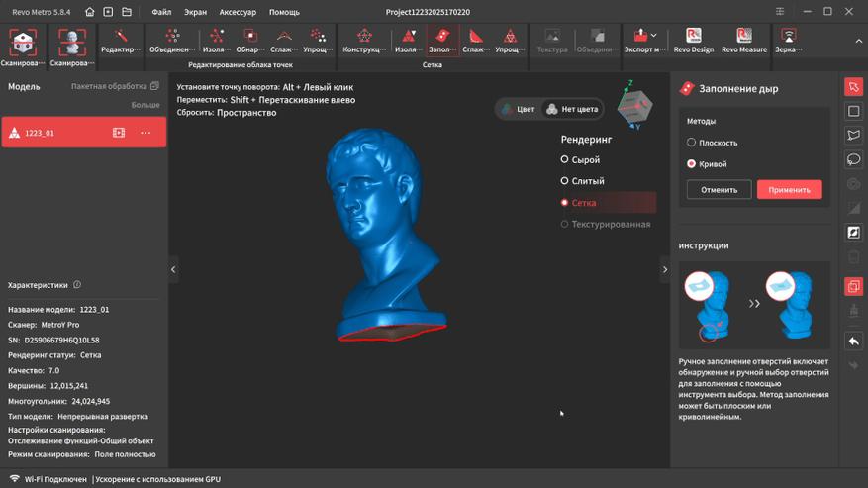The width and height of the screenshot is (868, 488).
Task: Click the hole filling instruction thumbnail
Action: click(754, 305)
